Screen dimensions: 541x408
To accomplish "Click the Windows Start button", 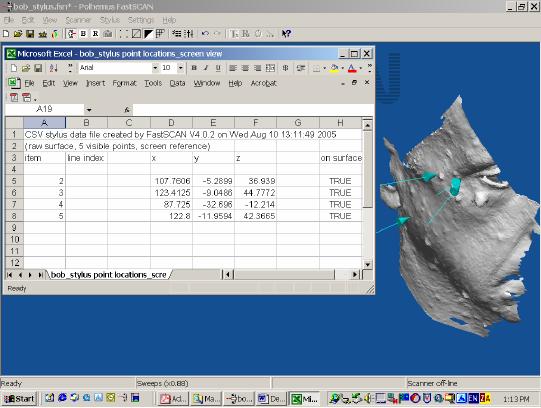I will [19, 399].
